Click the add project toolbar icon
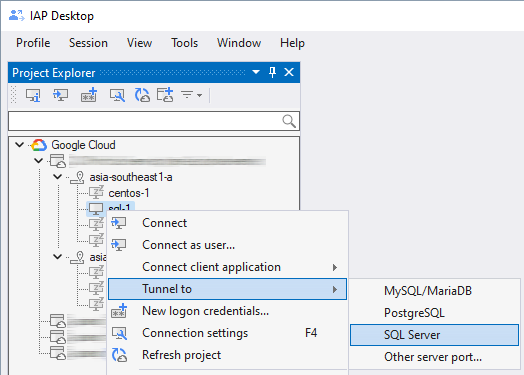The width and height of the screenshot is (524, 375). pyautogui.click(x=165, y=95)
